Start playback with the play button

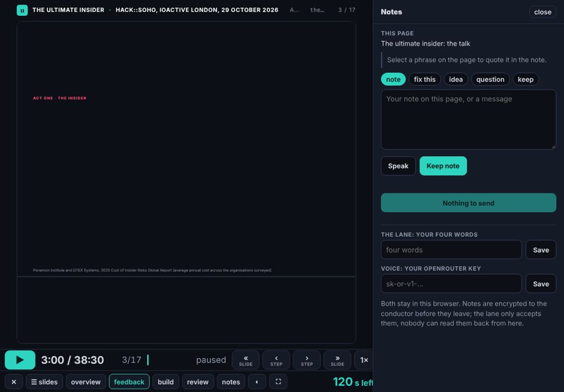pyautogui.click(x=20, y=360)
